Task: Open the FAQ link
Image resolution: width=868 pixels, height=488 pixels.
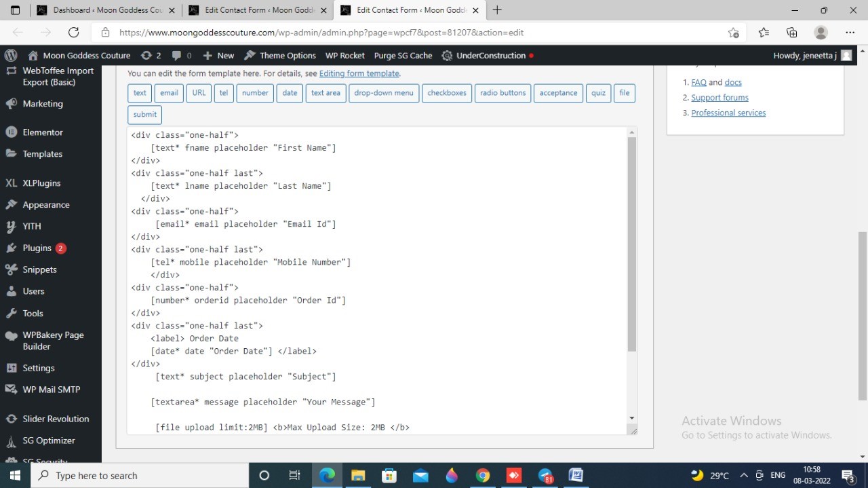Action: pyautogui.click(x=699, y=82)
